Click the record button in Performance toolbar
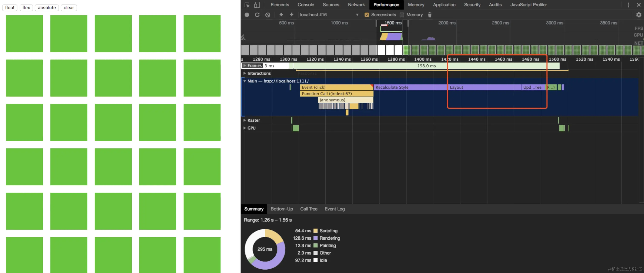Image resolution: width=644 pixels, height=273 pixels. (x=247, y=15)
